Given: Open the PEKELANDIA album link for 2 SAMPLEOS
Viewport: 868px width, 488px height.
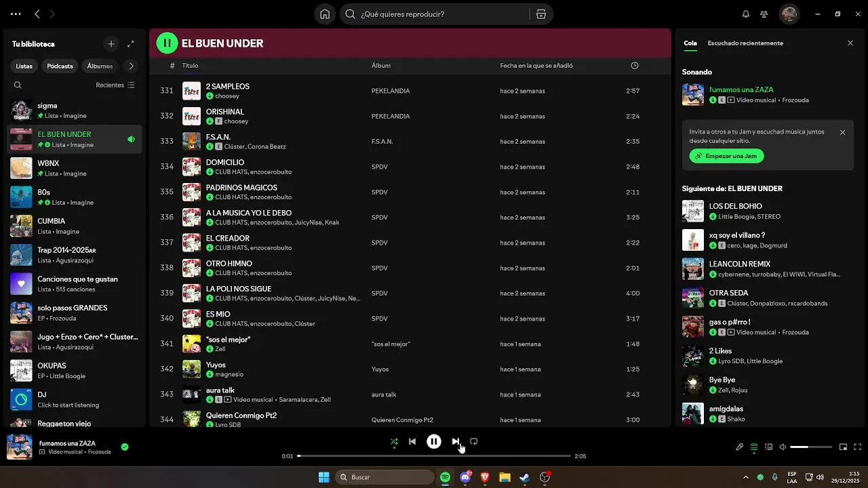Looking at the screenshot, I should click(x=391, y=91).
